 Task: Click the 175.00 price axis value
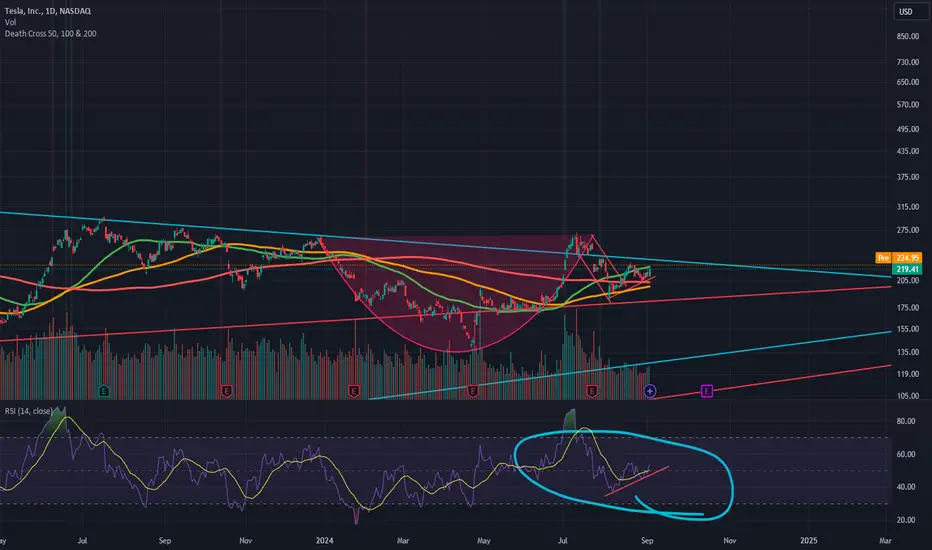click(908, 307)
